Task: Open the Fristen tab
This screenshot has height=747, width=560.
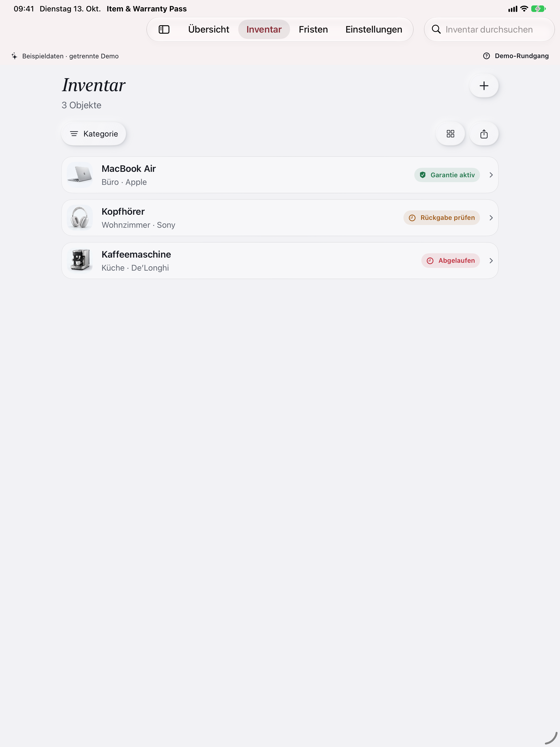Action: (313, 29)
